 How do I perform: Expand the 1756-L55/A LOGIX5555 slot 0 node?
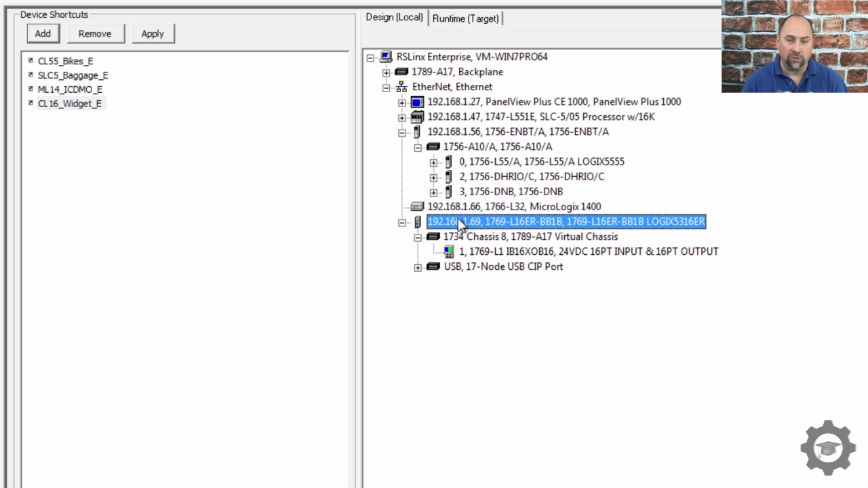point(433,163)
